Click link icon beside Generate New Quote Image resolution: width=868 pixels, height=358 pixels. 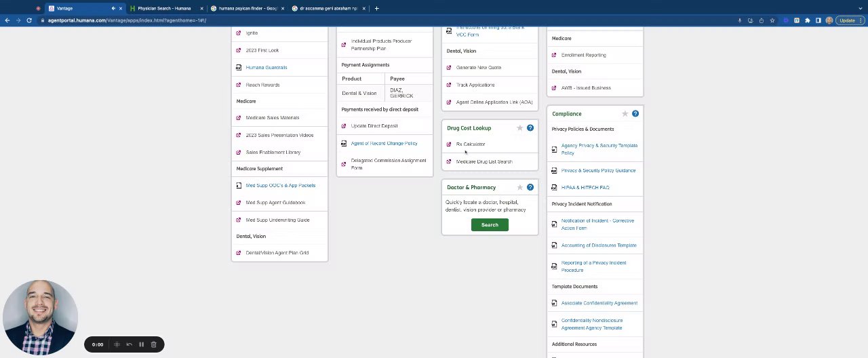tap(449, 68)
